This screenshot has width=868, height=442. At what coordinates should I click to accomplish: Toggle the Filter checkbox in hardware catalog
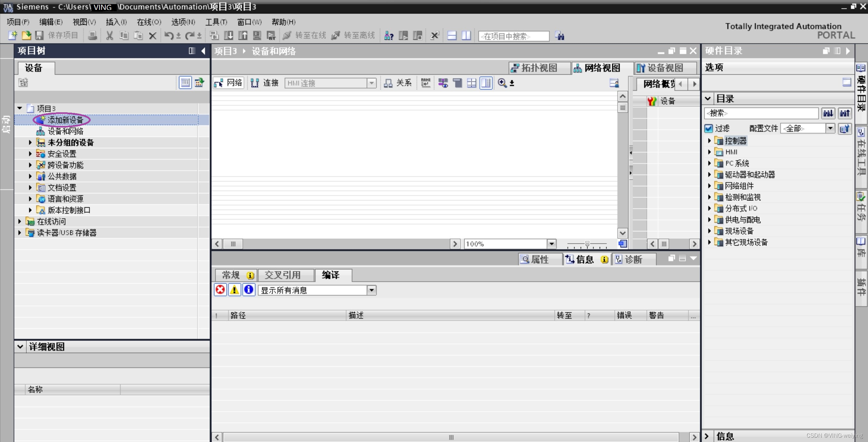tap(708, 128)
